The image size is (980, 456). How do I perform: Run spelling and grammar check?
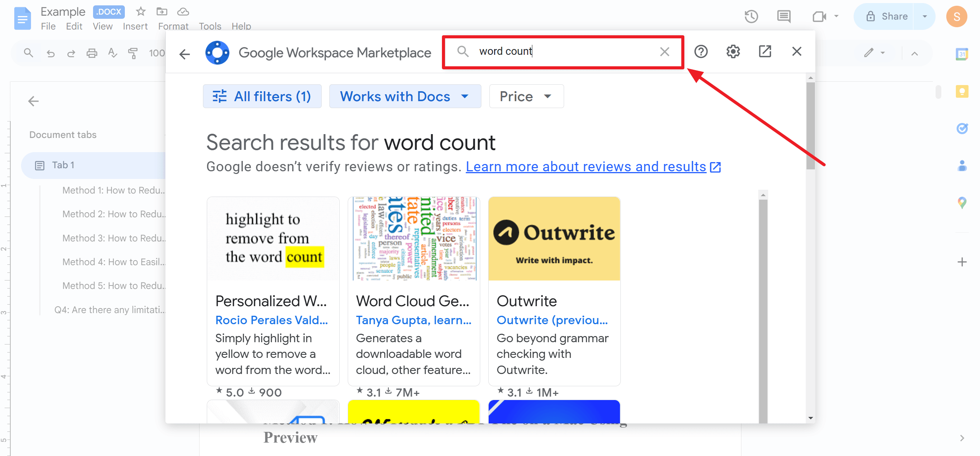point(112,53)
